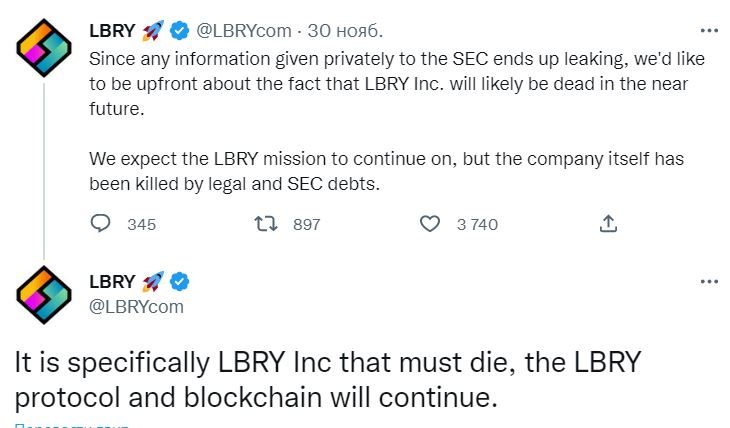The width and height of the screenshot is (730, 428).
Task: Open the first tweet's three-dot more menu
Action: point(709,30)
